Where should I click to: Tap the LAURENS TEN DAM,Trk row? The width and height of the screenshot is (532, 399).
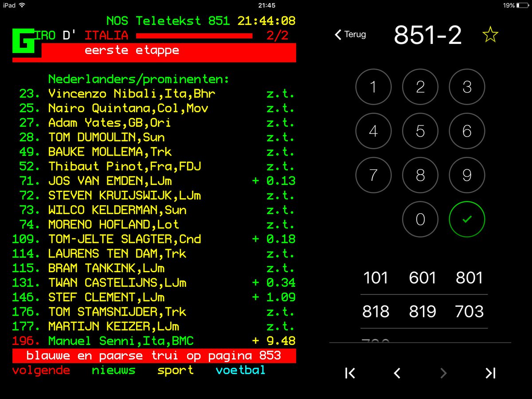click(x=154, y=254)
